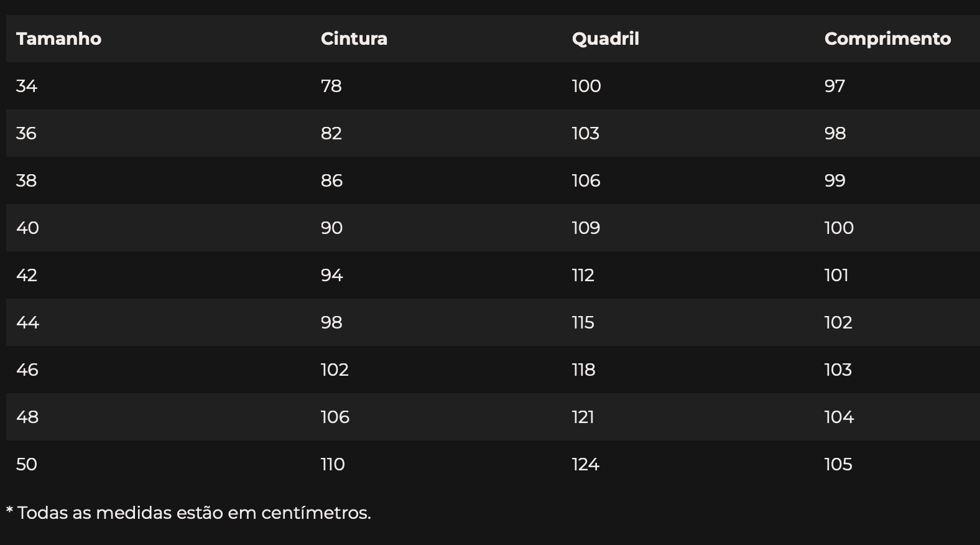Click the Comprimento column header
The width and height of the screenshot is (980, 545).
point(887,39)
